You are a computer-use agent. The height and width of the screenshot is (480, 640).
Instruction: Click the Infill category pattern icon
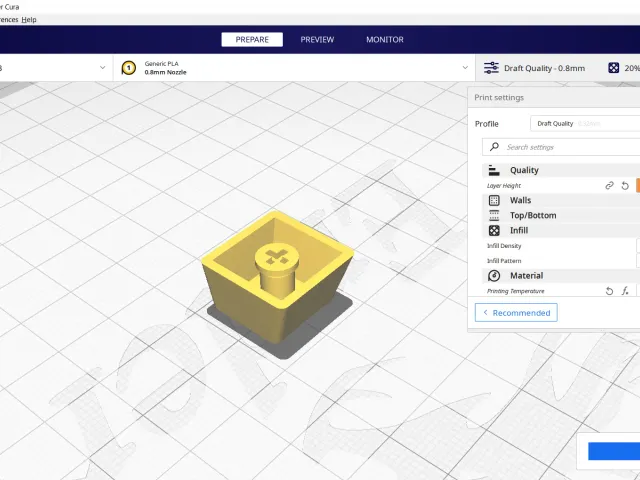click(494, 230)
